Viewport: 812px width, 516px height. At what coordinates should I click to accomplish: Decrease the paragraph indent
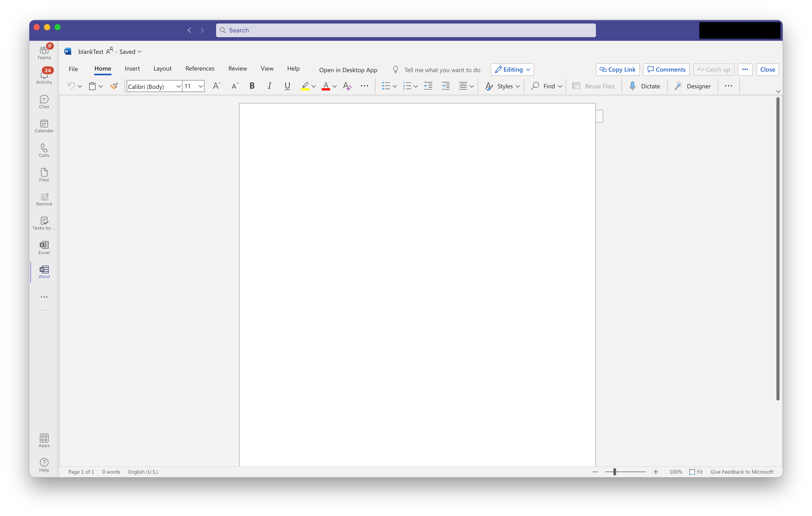tap(428, 86)
